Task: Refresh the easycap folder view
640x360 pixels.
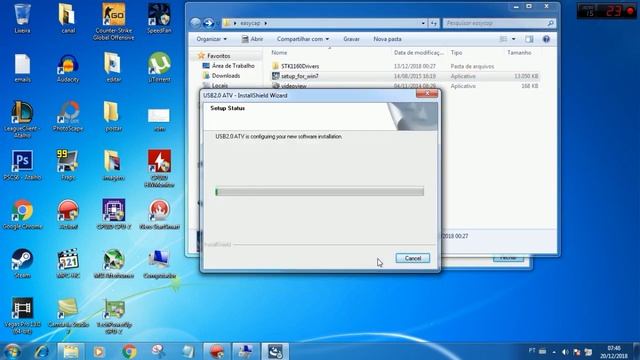Action: click(433, 23)
